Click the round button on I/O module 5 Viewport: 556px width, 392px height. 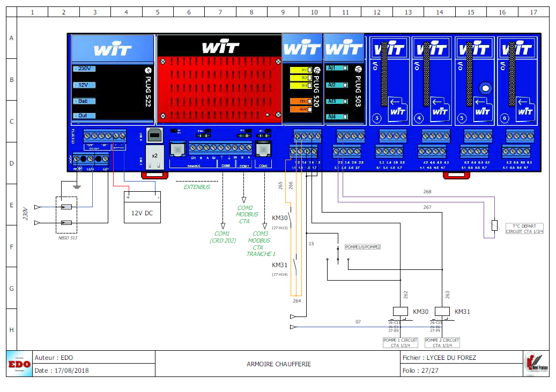(x=486, y=88)
